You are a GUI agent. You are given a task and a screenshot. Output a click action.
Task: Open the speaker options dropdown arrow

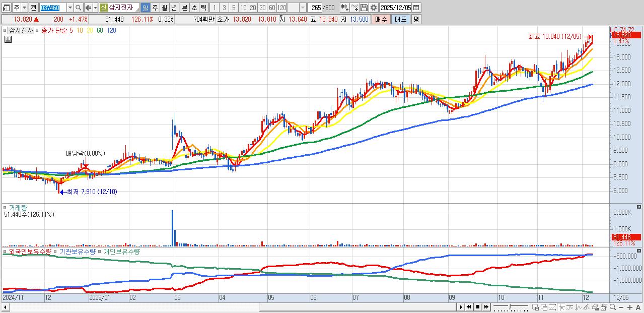[x=95, y=8]
